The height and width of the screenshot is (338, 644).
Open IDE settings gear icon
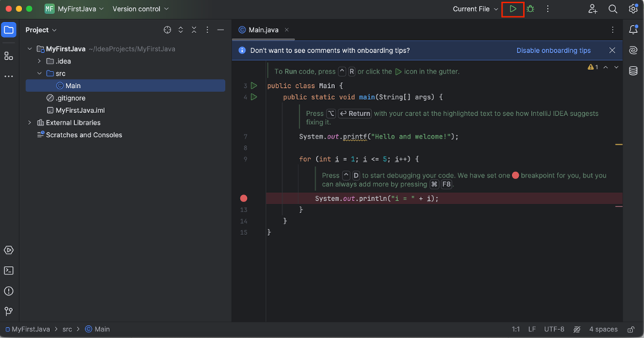pos(633,9)
